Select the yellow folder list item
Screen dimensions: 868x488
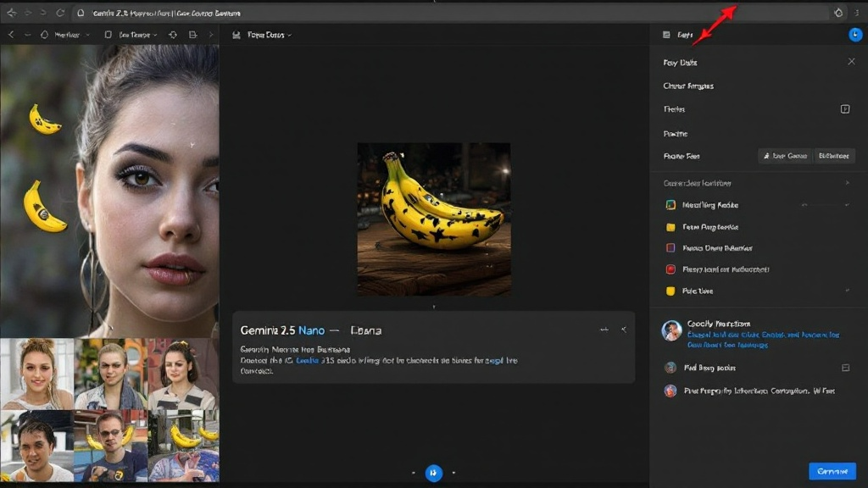pyautogui.click(x=703, y=227)
